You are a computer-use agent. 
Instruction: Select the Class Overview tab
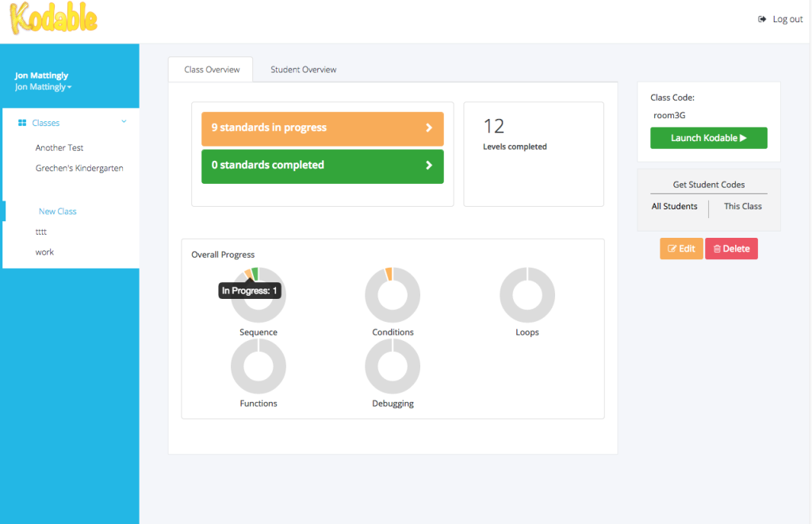point(210,70)
